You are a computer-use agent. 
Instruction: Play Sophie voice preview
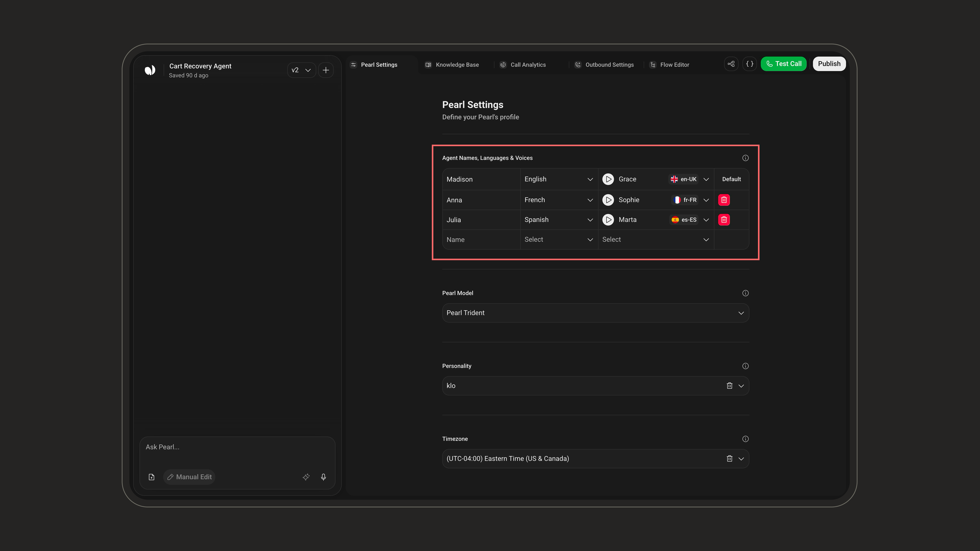point(608,200)
